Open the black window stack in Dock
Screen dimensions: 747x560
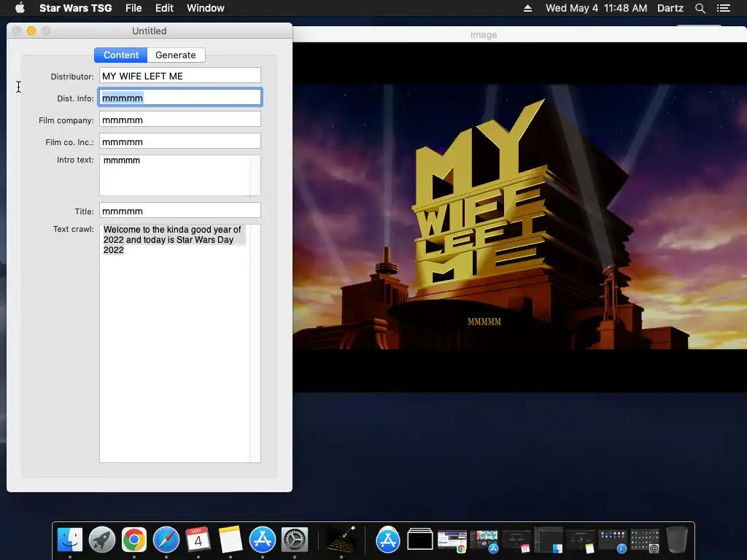point(419,540)
